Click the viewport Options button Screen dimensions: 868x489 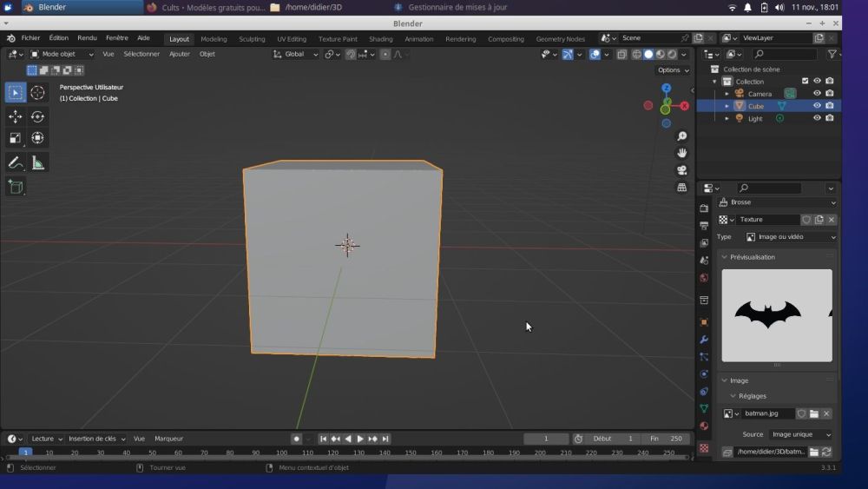pyautogui.click(x=673, y=70)
